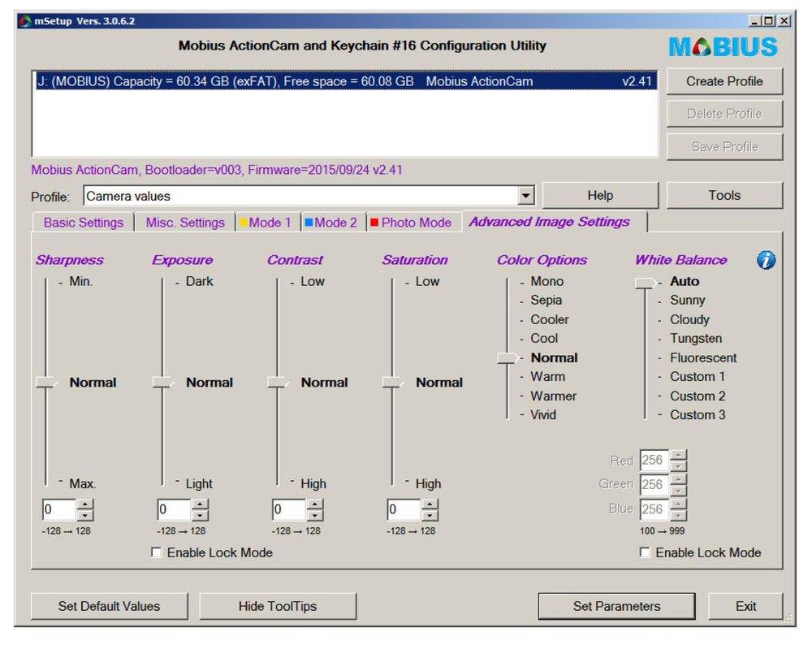Screen dimensions: 812x645
Task: Click Hide ToolTips button
Action: pos(278,606)
